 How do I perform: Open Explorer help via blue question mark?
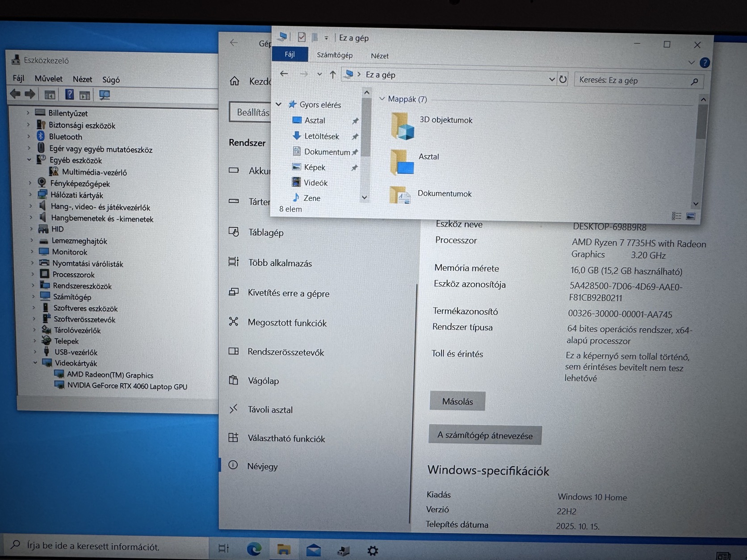pyautogui.click(x=705, y=63)
